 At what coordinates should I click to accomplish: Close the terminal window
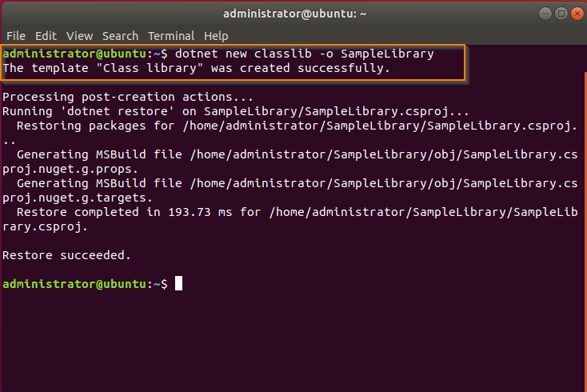pos(577,14)
